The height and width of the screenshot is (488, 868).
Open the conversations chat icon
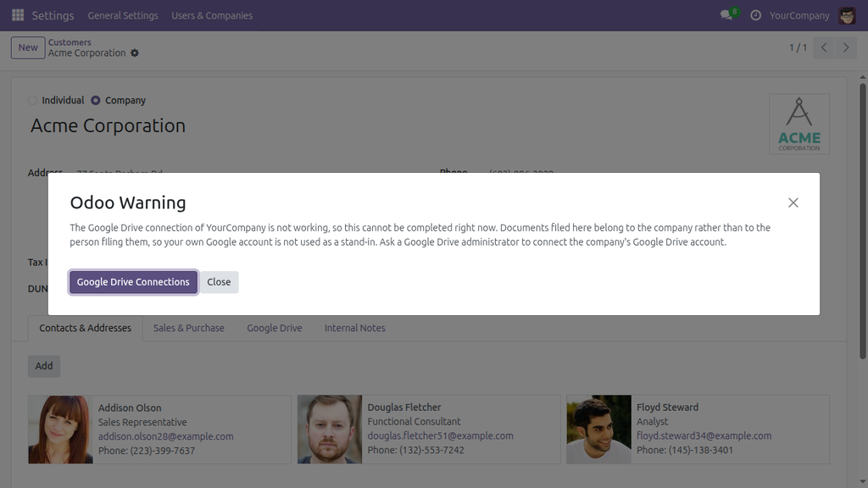click(x=726, y=15)
